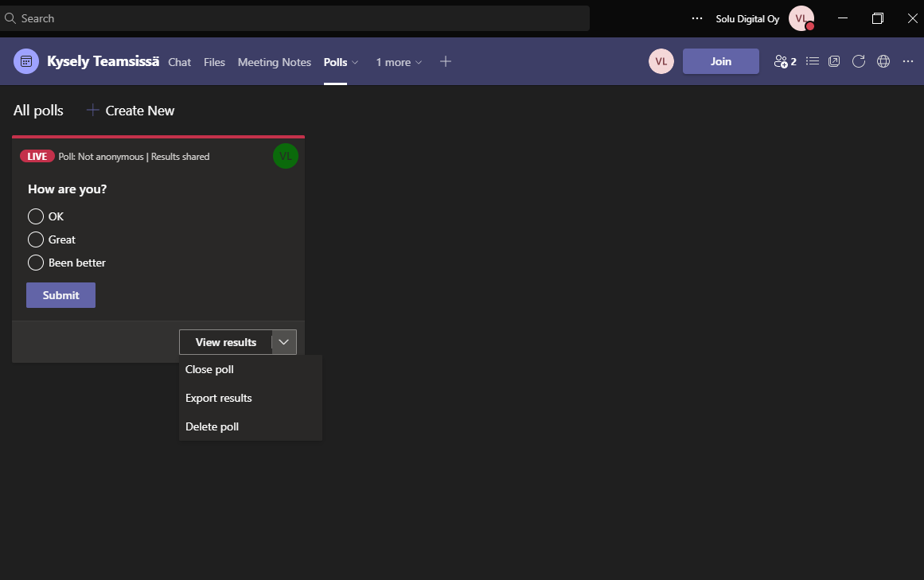Screen dimensions: 924x580
Task: Select Export results menu entry
Action: click(218, 398)
